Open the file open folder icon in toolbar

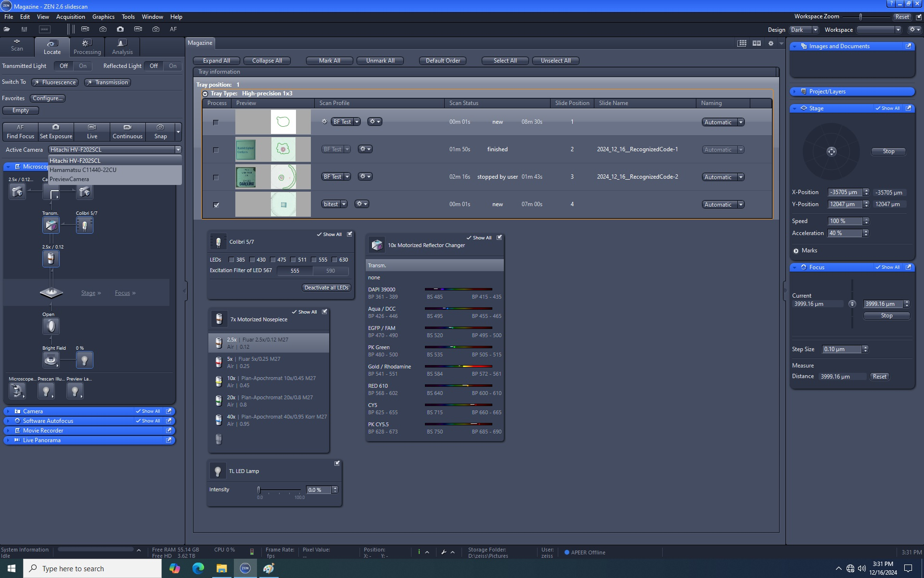tap(7, 29)
